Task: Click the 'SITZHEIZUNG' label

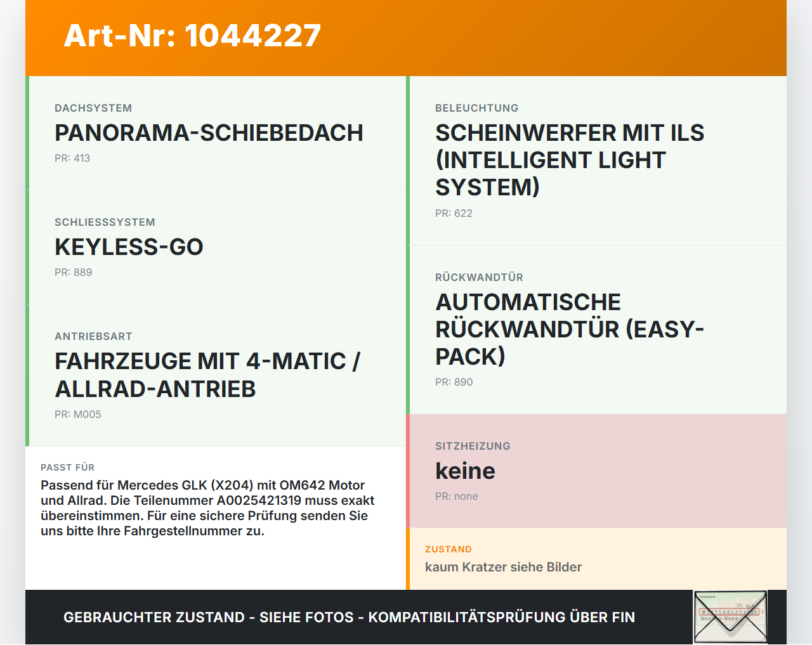Action: point(473,446)
